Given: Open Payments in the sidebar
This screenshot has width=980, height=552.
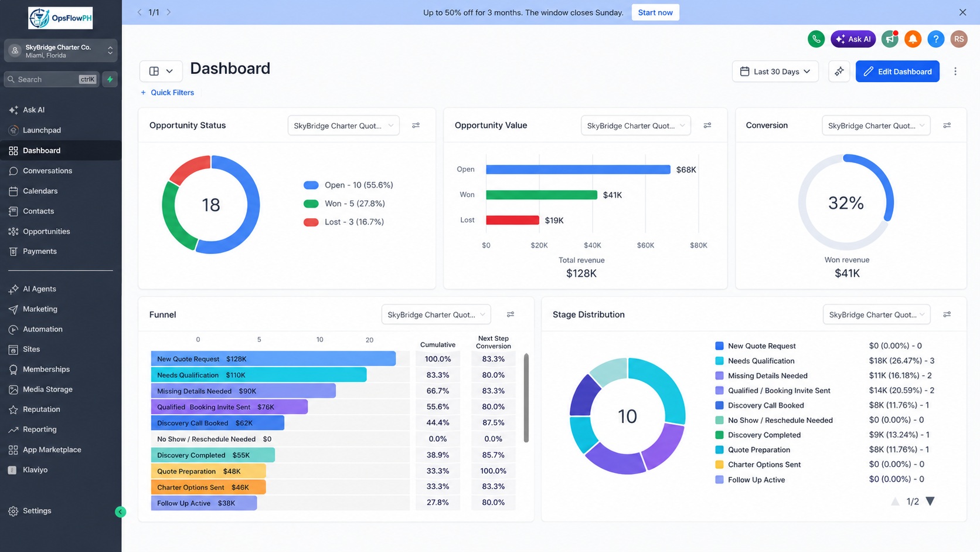Looking at the screenshot, I should 61,251.
